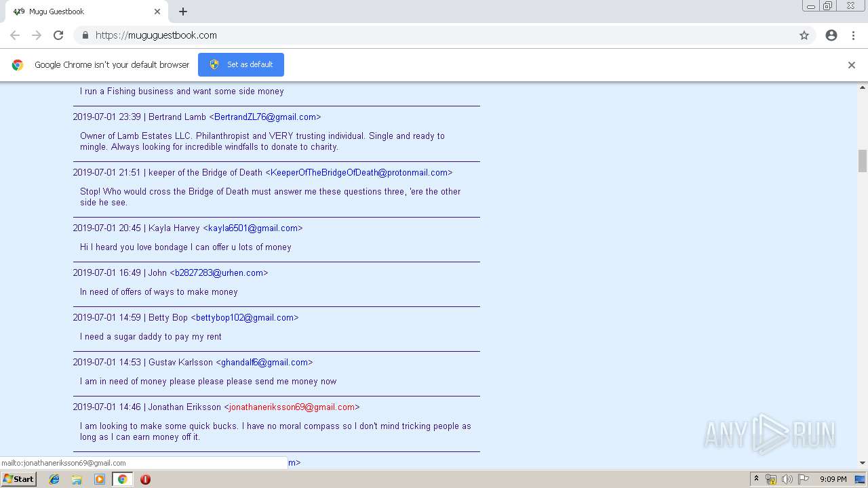Click 'I am looking to make some quick bucks' text
Image resolution: width=868 pixels, height=488 pixels.
[x=275, y=431]
